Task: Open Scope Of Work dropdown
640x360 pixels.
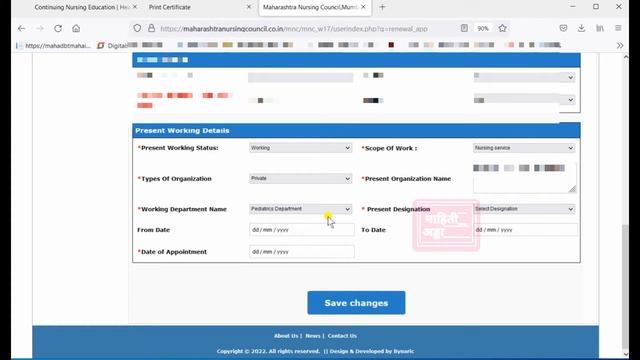Action: point(524,148)
